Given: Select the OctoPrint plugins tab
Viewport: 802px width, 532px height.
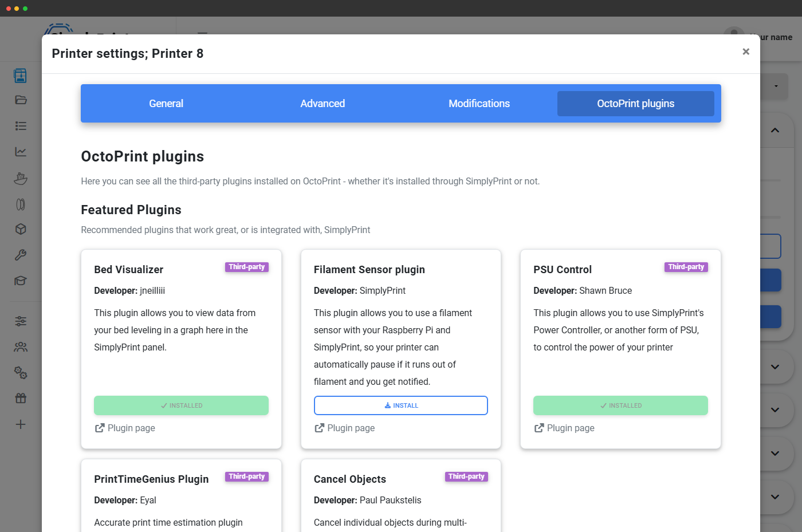Looking at the screenshot, I should coord(636,104).
